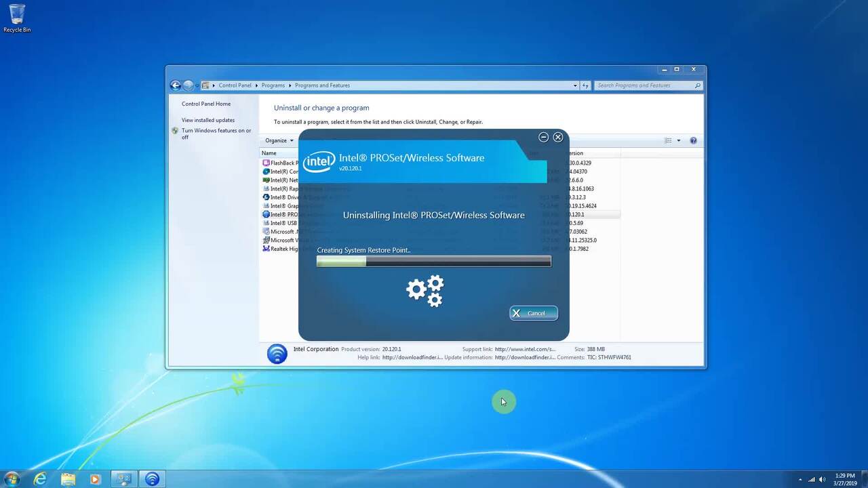Open the downloadfinder update information link
Image resolution: width=868 pixels, height=488 pixels.
click(x=525, y=357)
